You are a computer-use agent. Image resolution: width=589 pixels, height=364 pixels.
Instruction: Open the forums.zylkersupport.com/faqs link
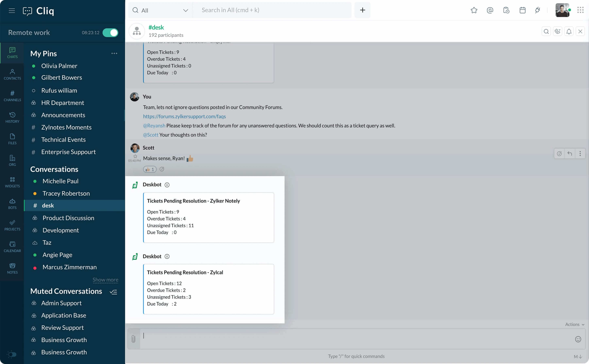(x=184, y=116)
